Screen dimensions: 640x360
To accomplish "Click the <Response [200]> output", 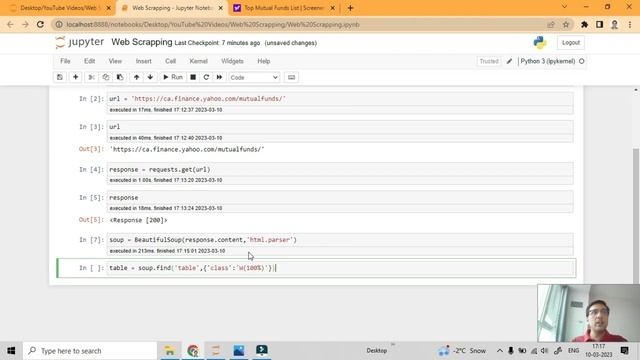I will [x=138, y=220].
